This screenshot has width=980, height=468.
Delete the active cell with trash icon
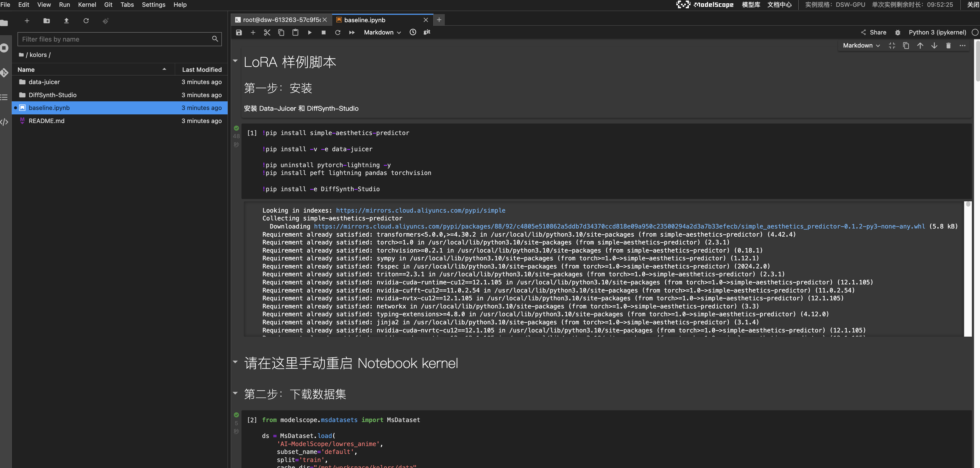point(948,46)
